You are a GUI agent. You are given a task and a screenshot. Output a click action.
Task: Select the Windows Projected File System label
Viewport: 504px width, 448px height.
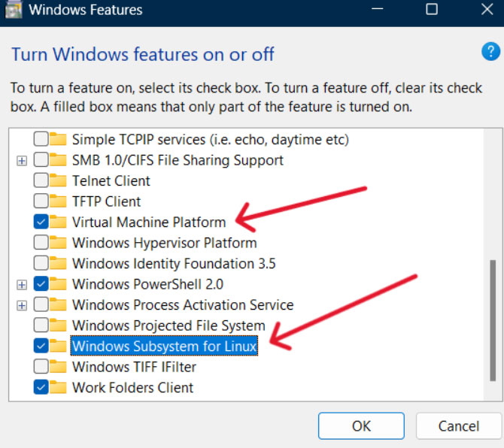coord(169,325)
